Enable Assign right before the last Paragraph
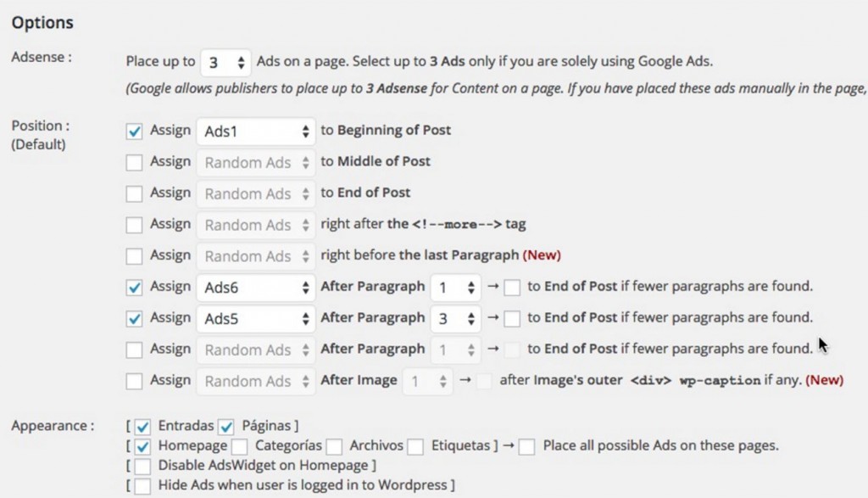Image resolution: width=868 pixels, height=498 pixels. point(135,255)
